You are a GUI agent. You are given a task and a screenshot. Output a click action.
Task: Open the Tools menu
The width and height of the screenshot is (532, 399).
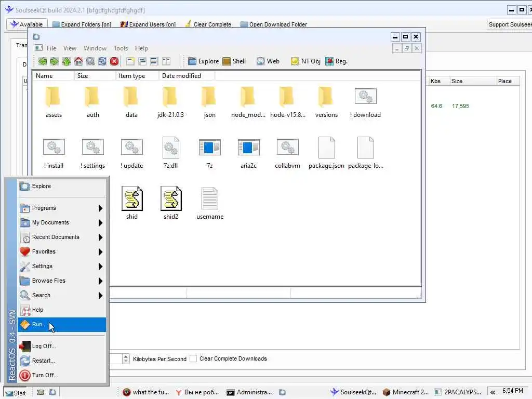(x=121, y=48)
